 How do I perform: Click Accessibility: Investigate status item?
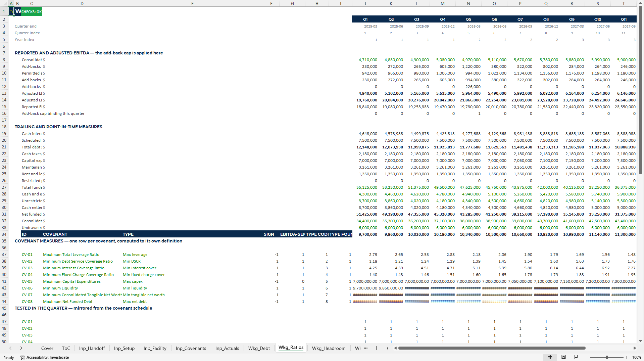click(x=45, y=357)
